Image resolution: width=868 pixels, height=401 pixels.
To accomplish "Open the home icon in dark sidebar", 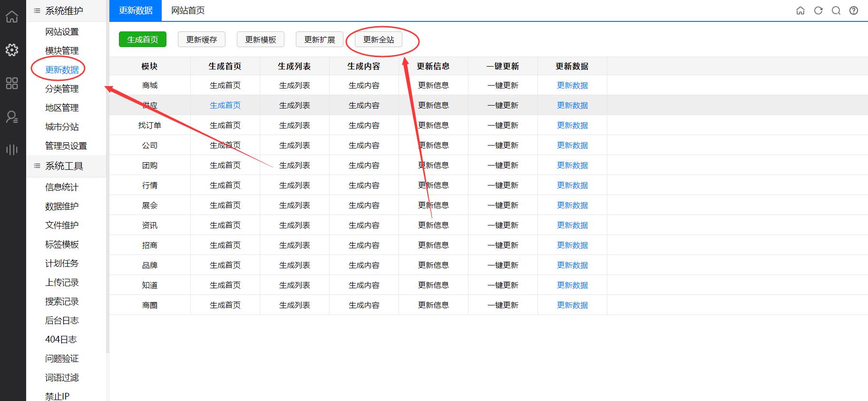I will point(12,17).
